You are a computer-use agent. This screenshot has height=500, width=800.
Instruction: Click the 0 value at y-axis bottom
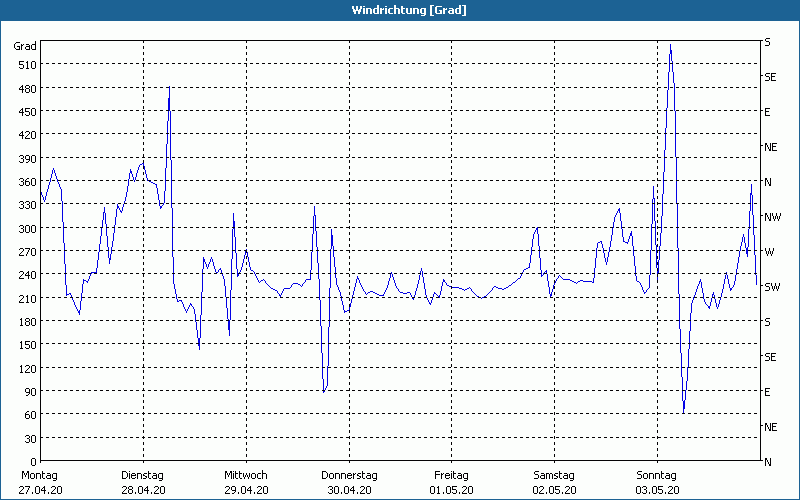pyautogui.click(x=32, y=462)
